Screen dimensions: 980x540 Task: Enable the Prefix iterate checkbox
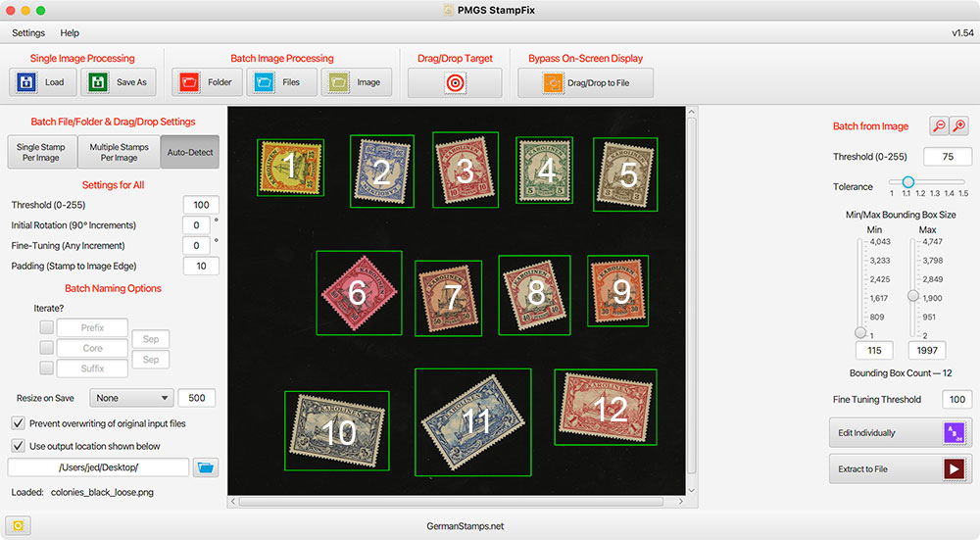46,327
